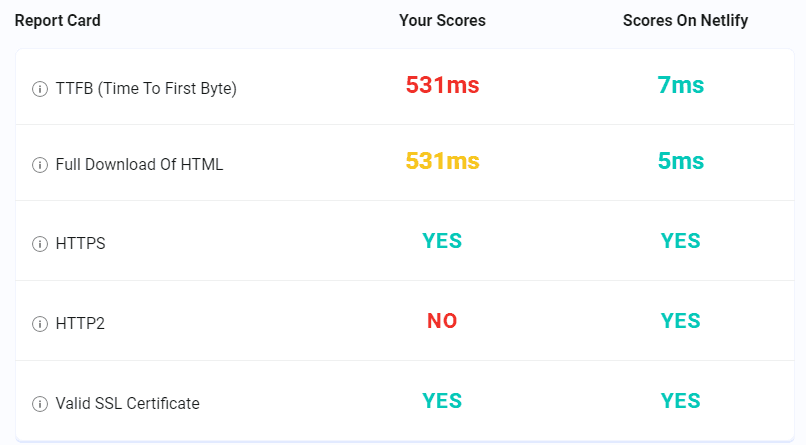Viewport: 806px width, 445px height.
Task: Click the Your Scores column header
Action: point(442,21)
